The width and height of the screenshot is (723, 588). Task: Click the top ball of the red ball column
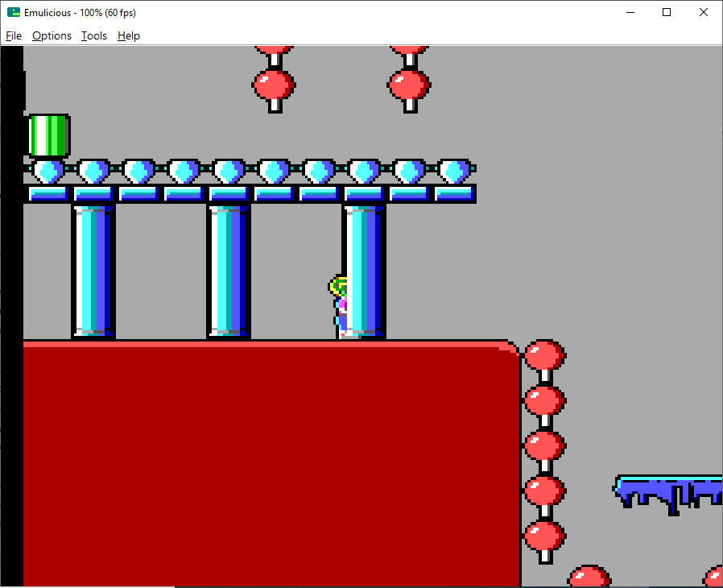coord(544,355)
